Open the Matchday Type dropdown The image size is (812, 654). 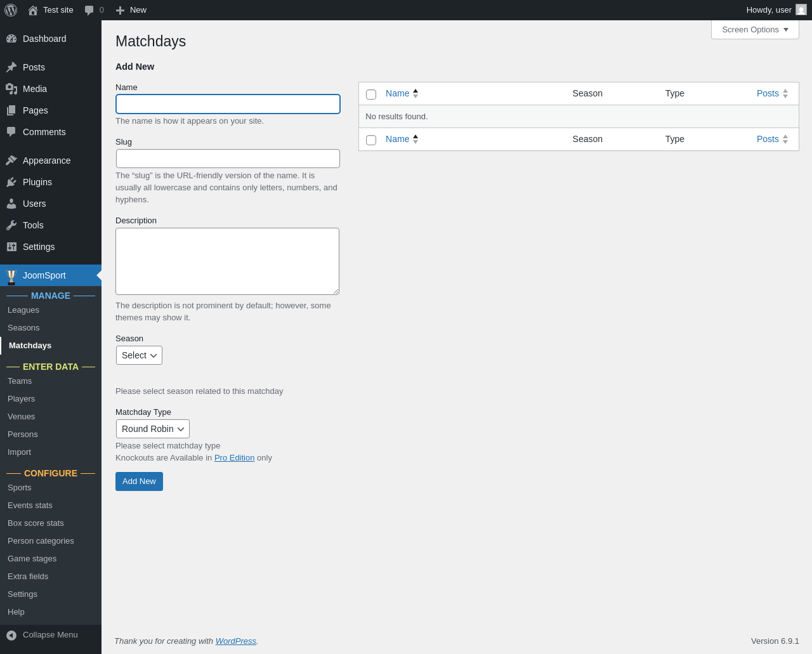pos(153,429)
